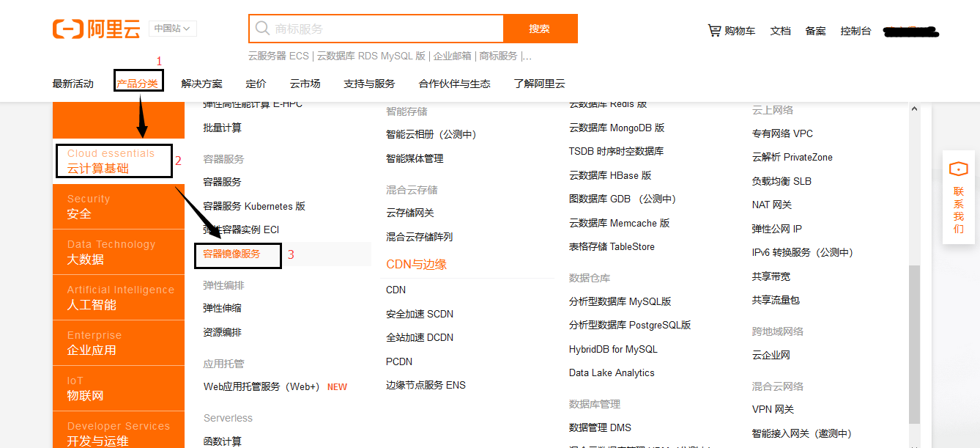Open 容器服务 Kubernetes 版
Image resolution: width=980 pixels, height=448 pixels.
coord(254,206)
